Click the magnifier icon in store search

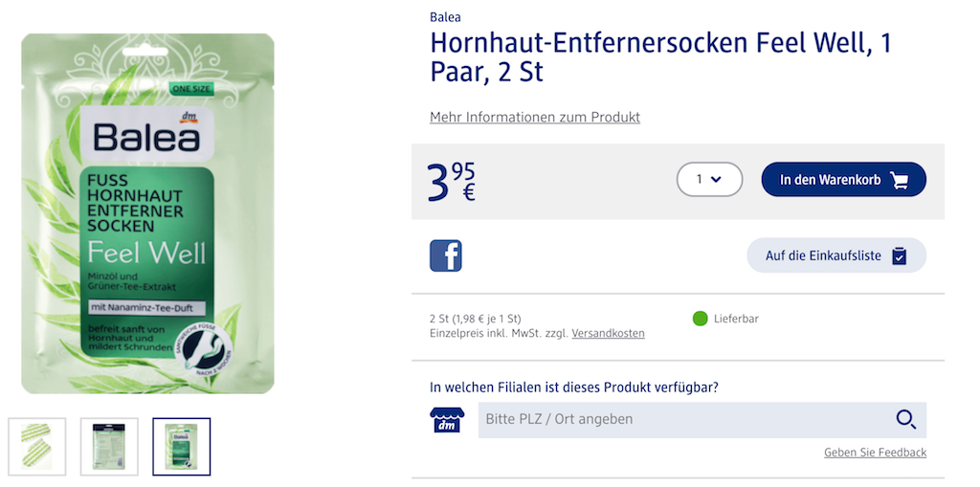click(905, 419)
